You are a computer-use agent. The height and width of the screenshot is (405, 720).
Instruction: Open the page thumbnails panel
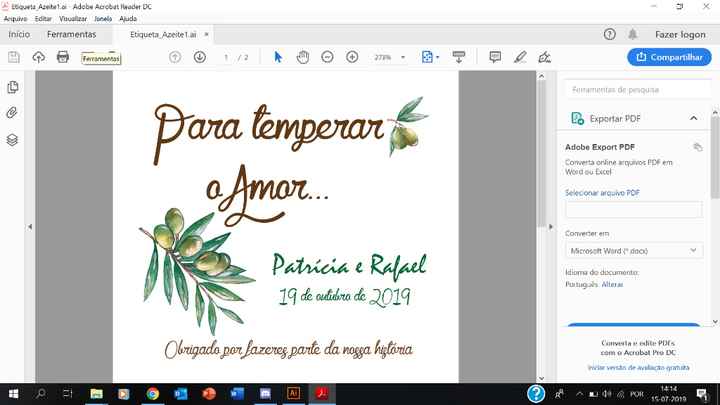click(13, 88)
